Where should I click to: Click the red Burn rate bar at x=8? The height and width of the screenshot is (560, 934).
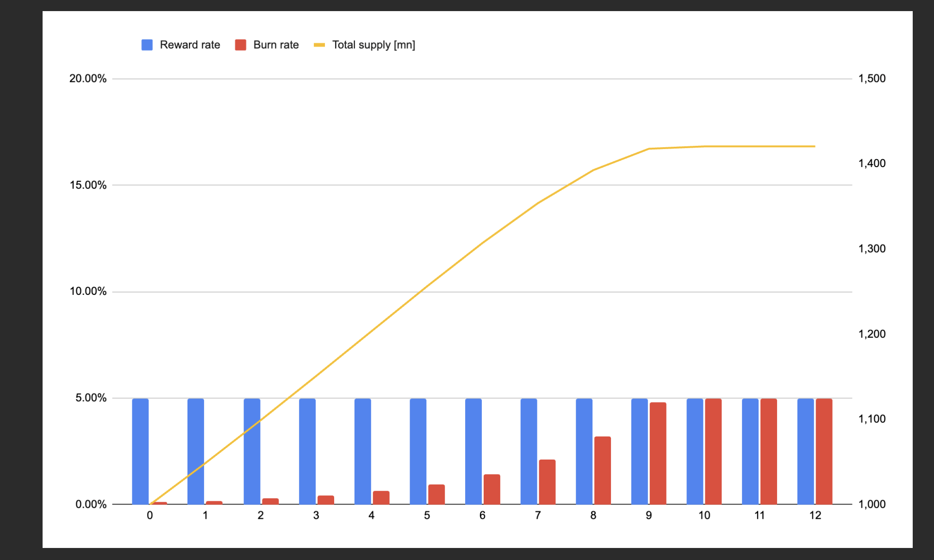coord(603,470)
